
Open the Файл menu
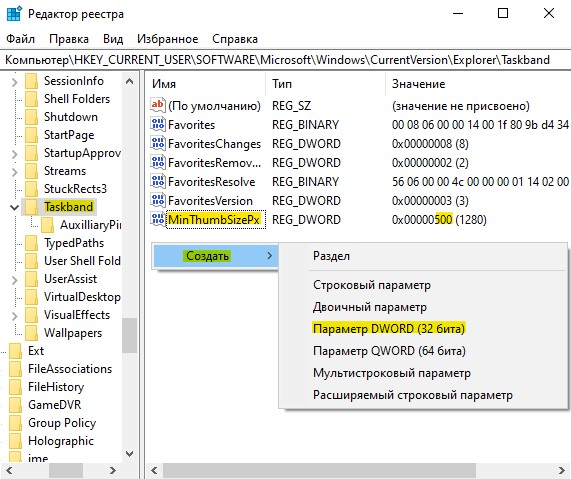21,39
